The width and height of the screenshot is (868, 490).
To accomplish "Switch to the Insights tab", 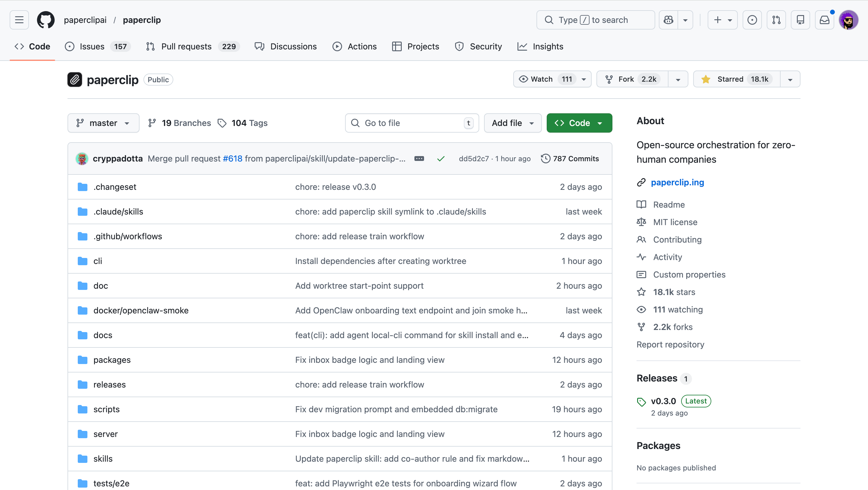I will pos(548,46).
